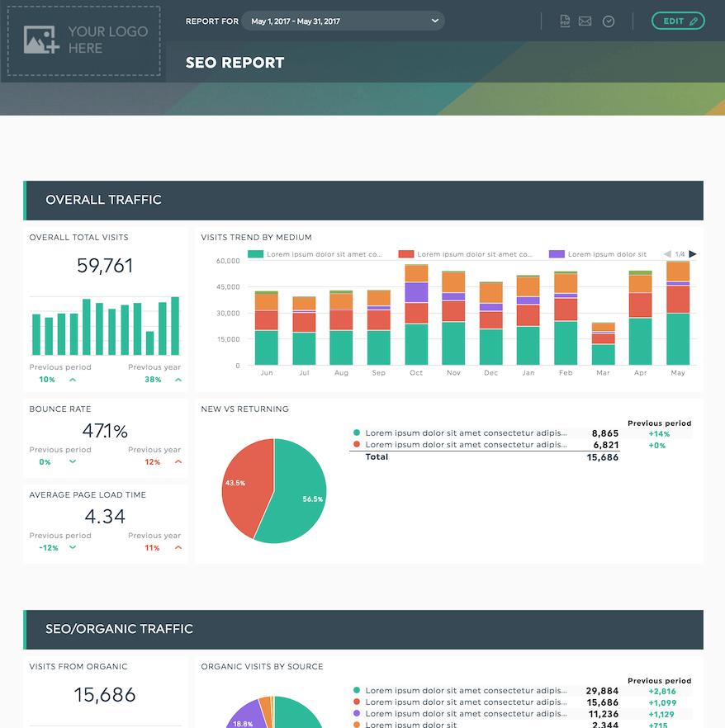
Task: Click the Edit button
Action: (678, 20)
